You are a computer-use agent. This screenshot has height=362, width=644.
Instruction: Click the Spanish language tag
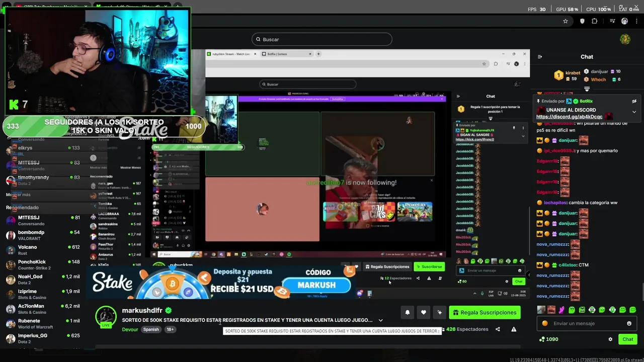coord(151,329)
